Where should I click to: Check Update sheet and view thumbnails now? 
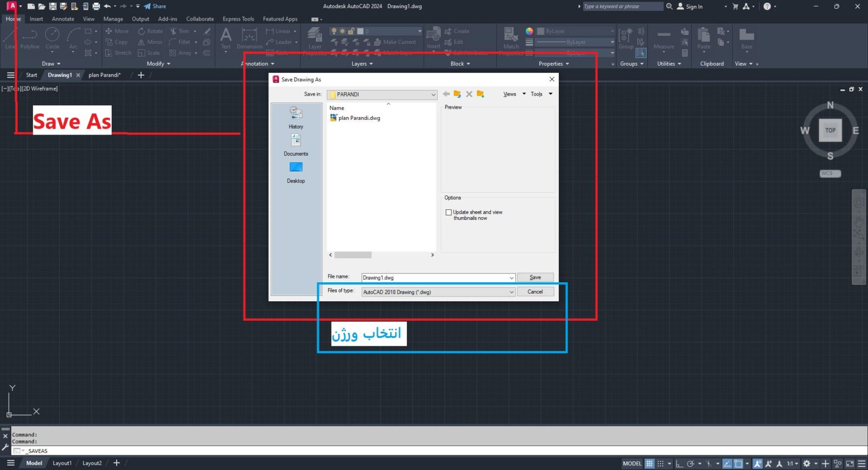coord(449,212)
